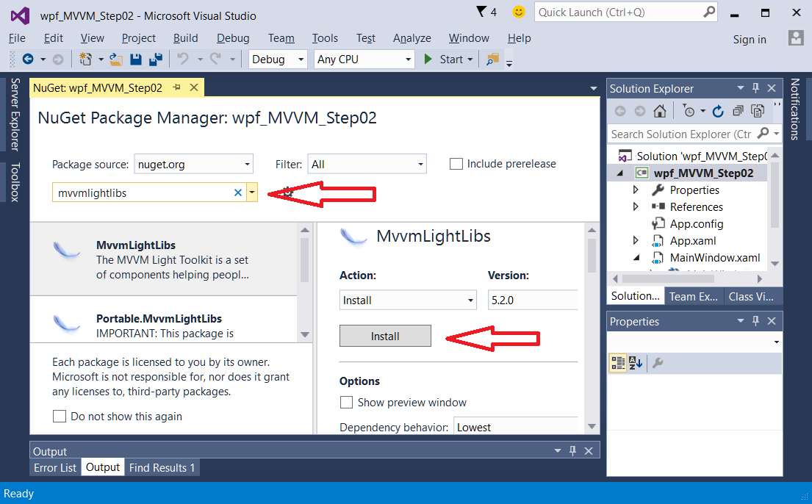Click the Redo toolbar icon
This screenshot has height=504, width=812.
216,59
